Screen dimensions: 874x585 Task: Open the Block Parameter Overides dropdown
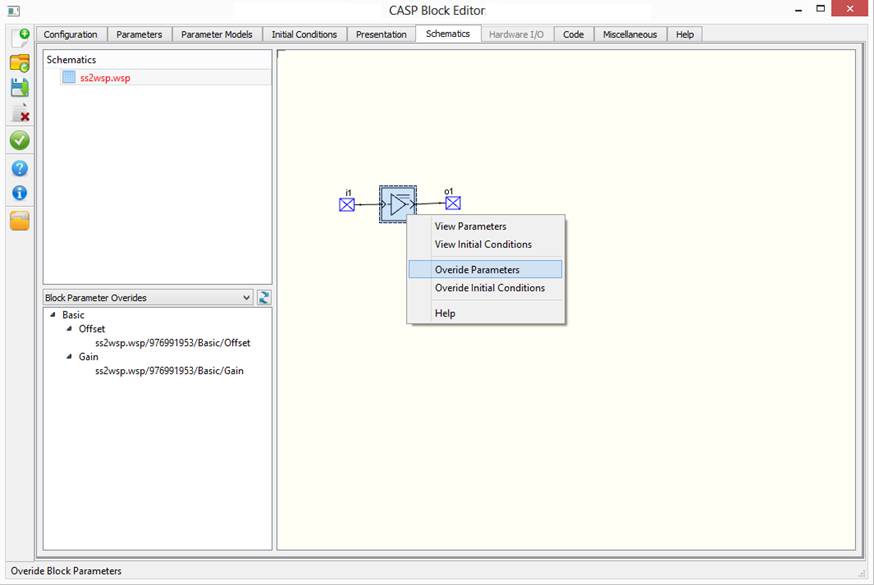tap(247, 297)
